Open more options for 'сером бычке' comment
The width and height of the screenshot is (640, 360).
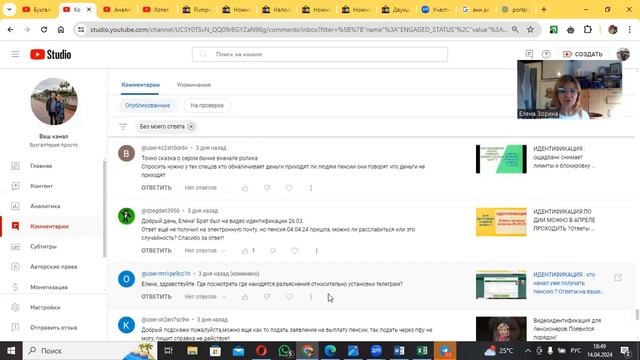point(311,188)
